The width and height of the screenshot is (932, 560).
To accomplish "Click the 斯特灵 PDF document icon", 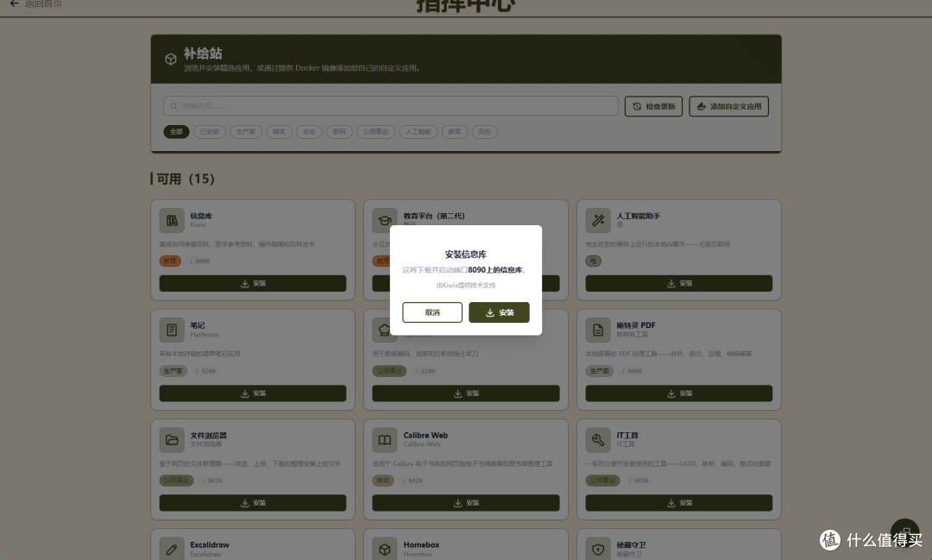I will click(x=598, y=330).
